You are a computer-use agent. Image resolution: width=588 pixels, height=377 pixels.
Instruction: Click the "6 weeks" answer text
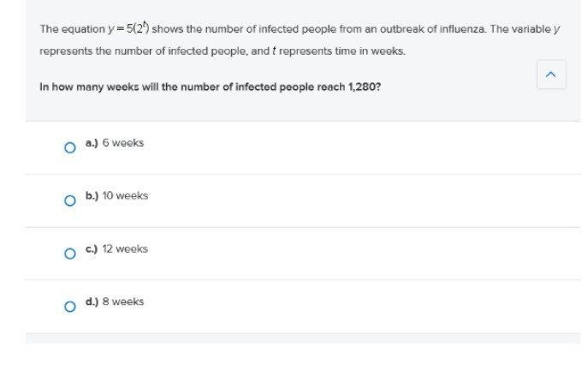tap(123, 143)
